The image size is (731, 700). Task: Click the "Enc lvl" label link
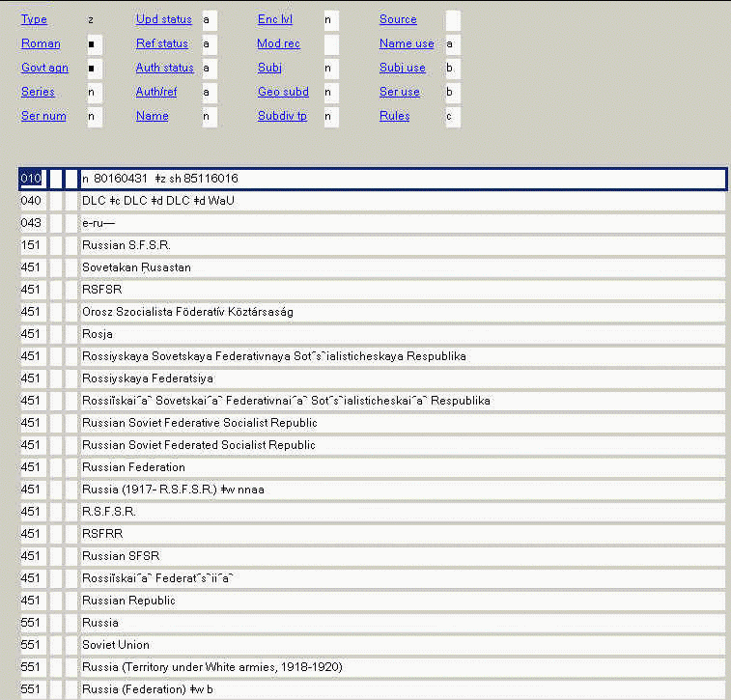click(x=277, y=19)
